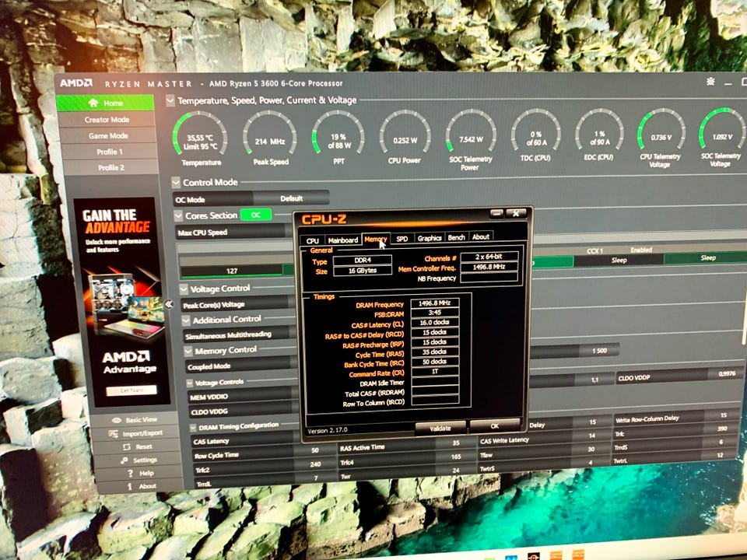Collapse the Memory Control section
Viewport: 747px width, 560px height.
(188, 352)
